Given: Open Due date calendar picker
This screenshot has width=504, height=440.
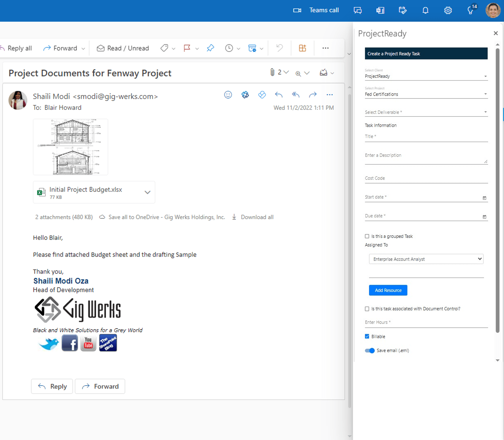Looking at the screenshot, I should [484, 217].
